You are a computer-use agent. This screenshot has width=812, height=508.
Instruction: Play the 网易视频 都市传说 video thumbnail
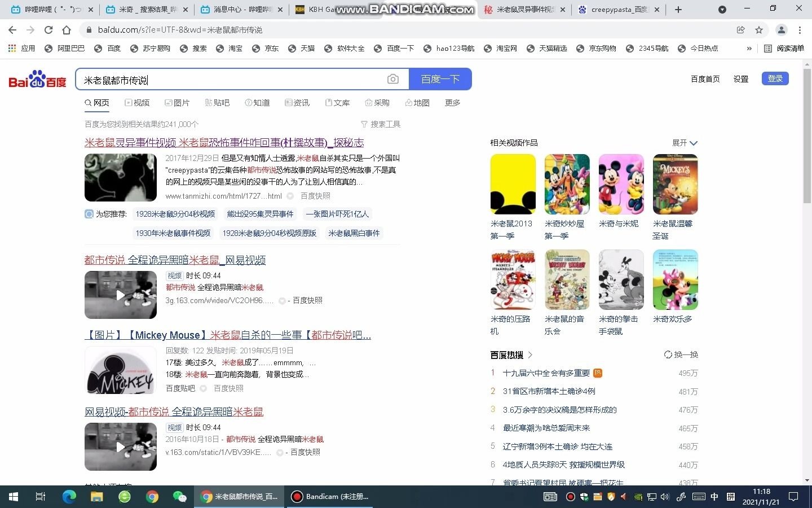[121, 295]
